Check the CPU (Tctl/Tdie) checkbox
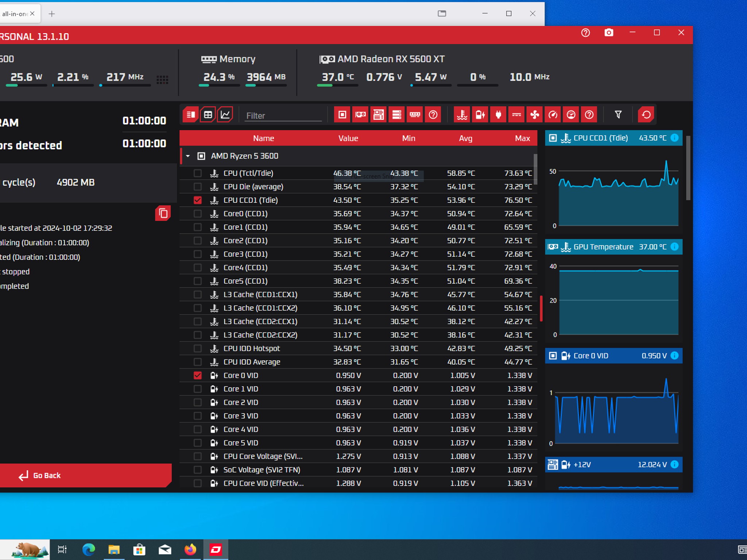 [x=198, y=173]
